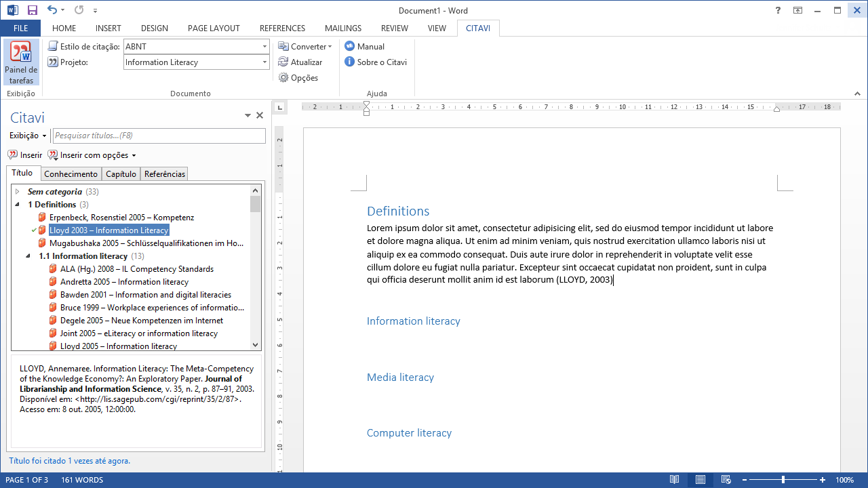Click the Word Help question mark

pyautogui.click(x=778, y=10)
